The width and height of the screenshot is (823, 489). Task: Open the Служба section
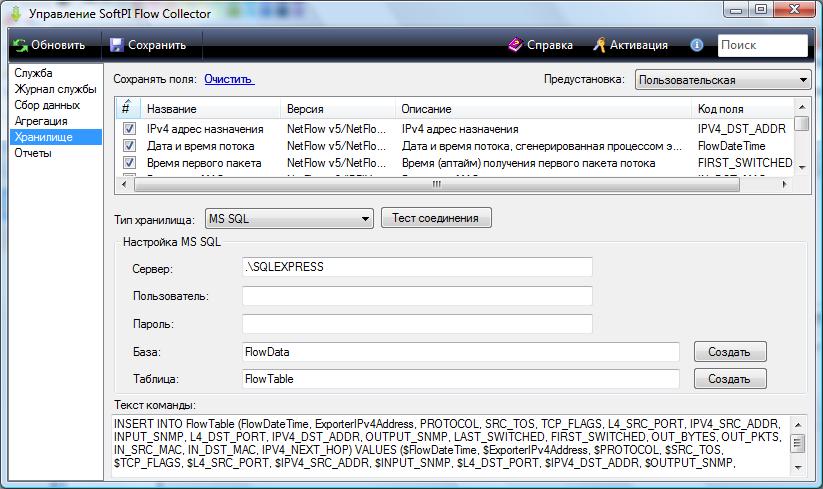(x=33, y=73)
